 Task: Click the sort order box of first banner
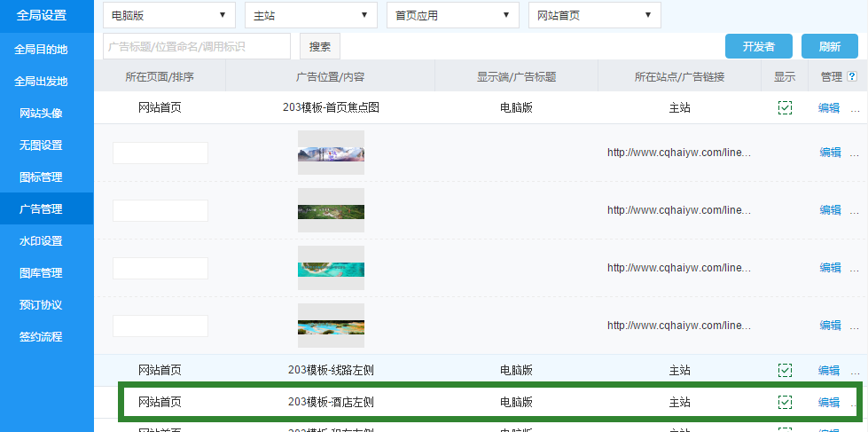[x=160, y=153]
